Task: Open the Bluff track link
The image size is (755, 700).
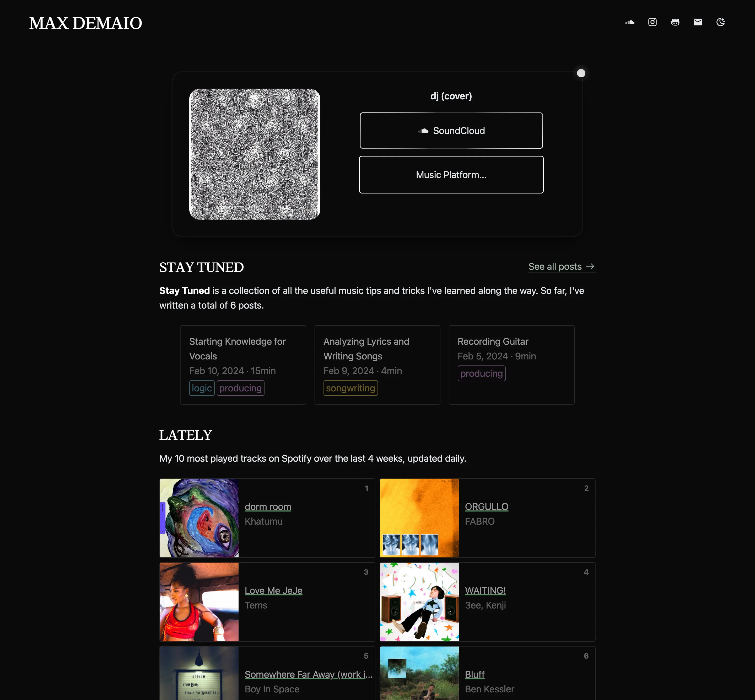Action: coord(475,674)
